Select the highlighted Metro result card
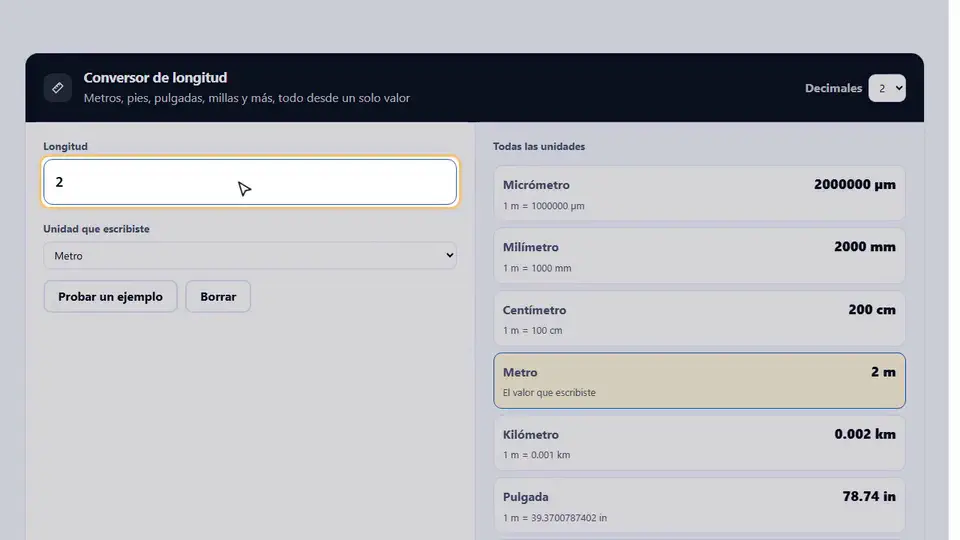 699,381
